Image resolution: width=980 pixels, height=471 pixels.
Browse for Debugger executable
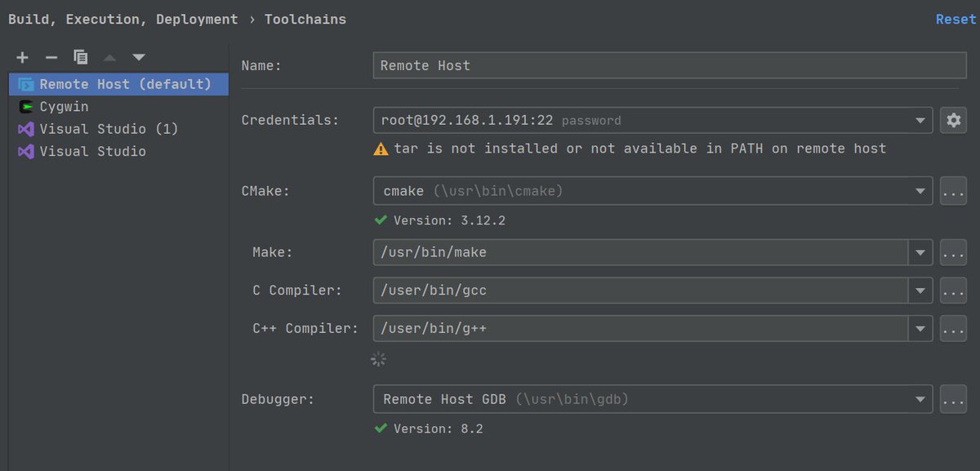953,399
